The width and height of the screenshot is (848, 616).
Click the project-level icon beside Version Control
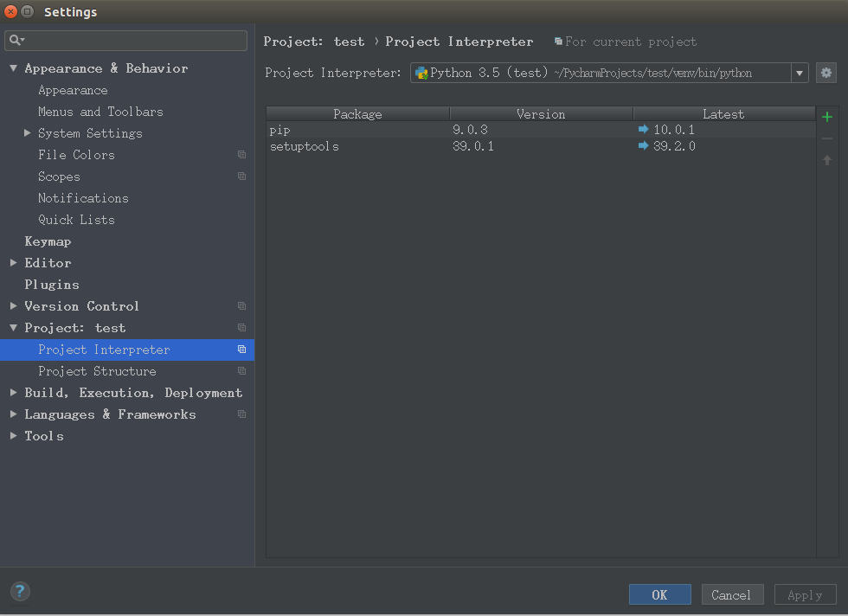coord(241,306)
